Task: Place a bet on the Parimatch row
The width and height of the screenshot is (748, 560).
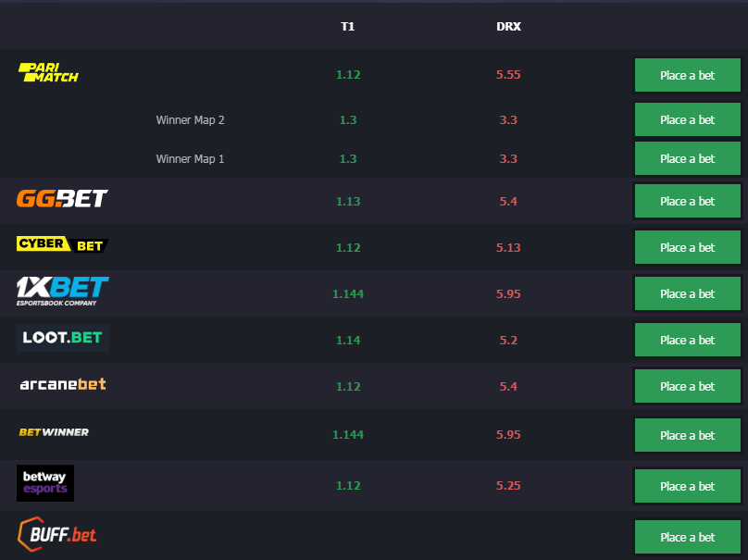Action: (x=688, y=75)
